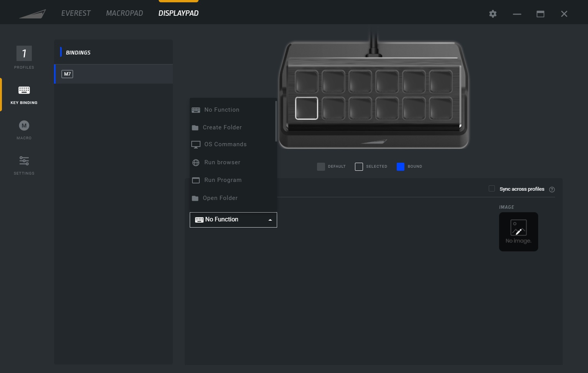The width and height of the screenshot is (588, 373).
Task: Open Sync across profiles help icon
Action: click(x=552, y=189)
